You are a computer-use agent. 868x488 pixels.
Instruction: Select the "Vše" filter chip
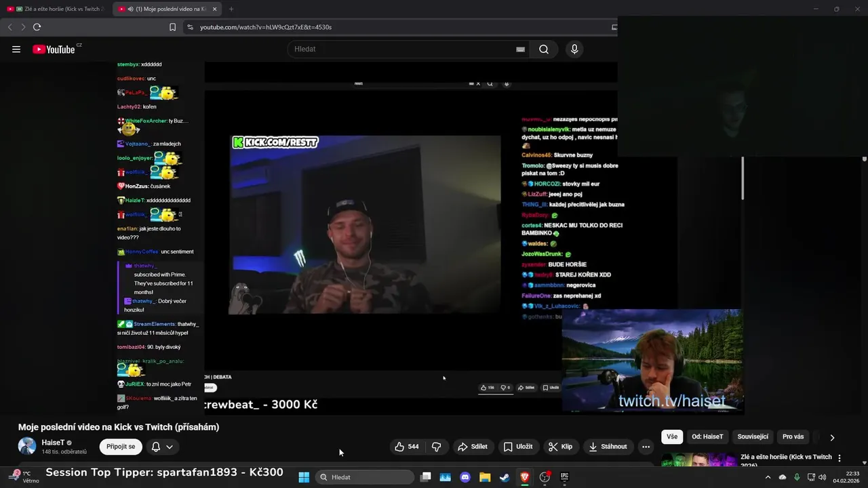point(671,436)
